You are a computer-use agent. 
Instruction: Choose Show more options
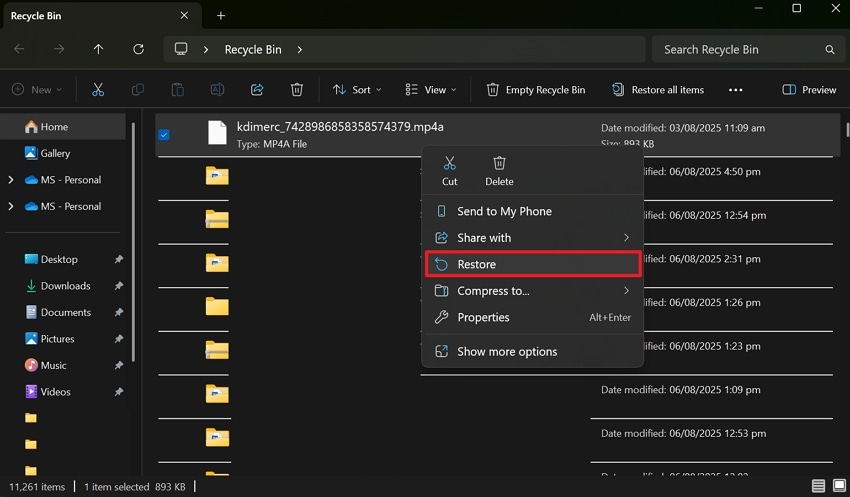(533, 351)
